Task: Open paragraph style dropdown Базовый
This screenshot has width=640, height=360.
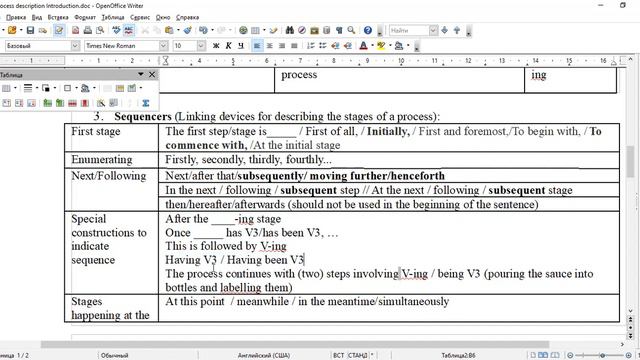Action: pos(76,46)
